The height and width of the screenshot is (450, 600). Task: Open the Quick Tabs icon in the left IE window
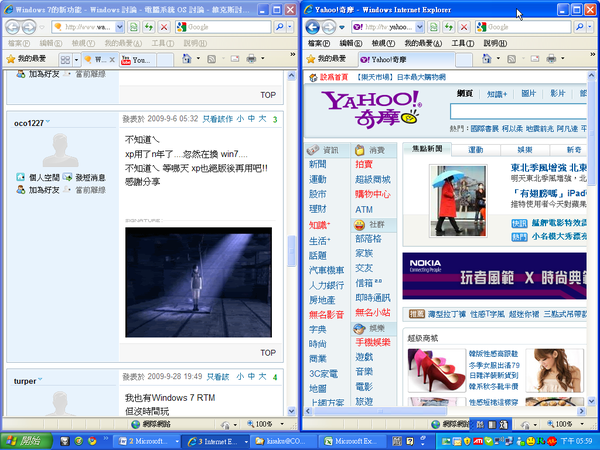click(x=65, y=59)
